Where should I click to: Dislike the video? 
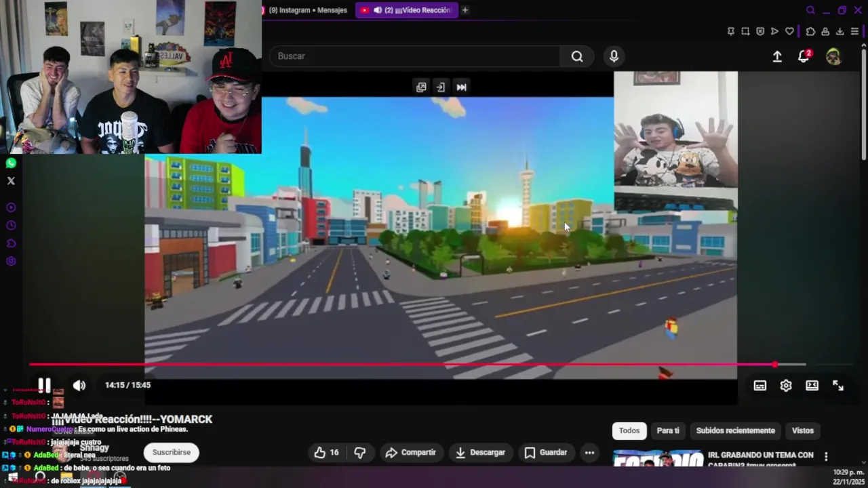coord(360,452)
